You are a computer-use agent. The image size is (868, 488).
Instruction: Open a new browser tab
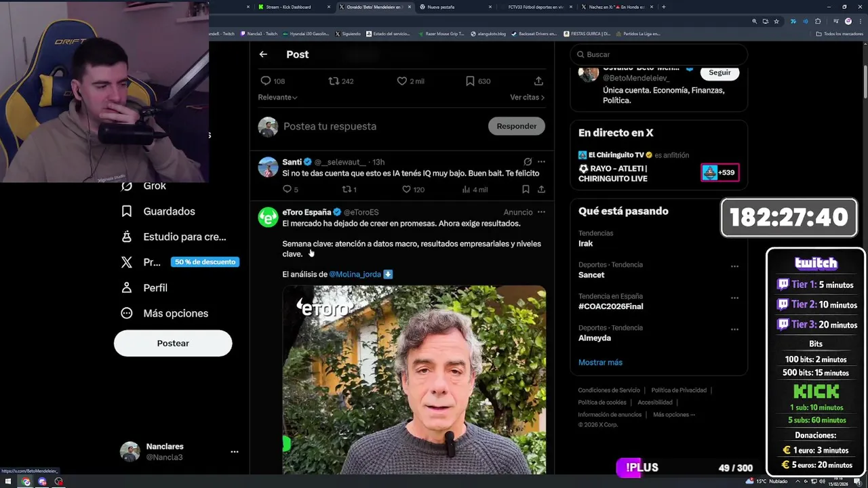click(663, 7)
